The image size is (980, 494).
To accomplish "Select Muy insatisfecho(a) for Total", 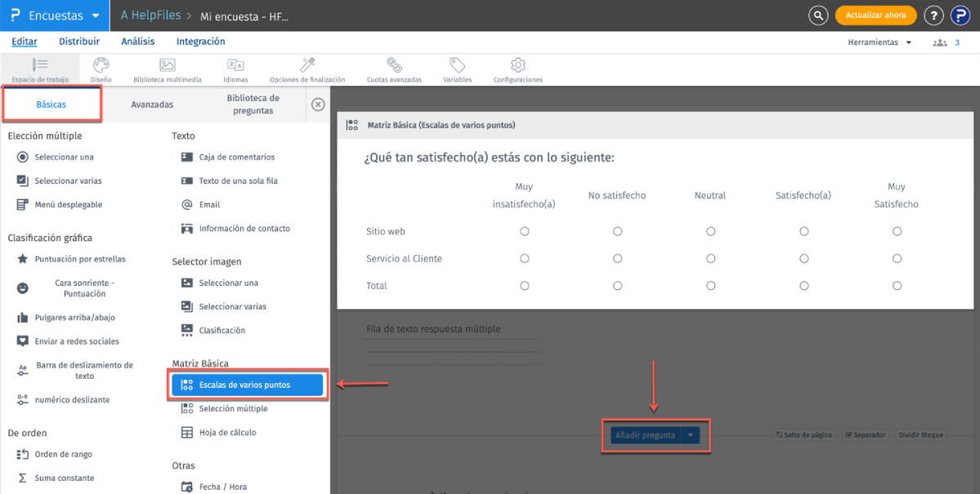I will point(525,286).
